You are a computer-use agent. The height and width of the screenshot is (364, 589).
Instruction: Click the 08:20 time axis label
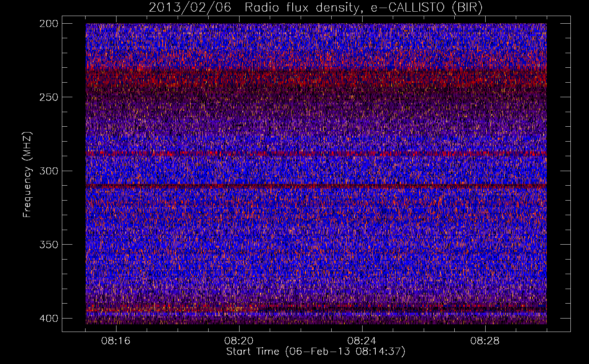239,341
